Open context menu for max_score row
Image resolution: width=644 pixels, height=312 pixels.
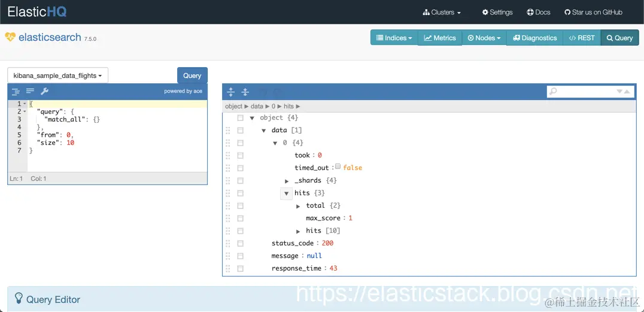click(240, 218)
